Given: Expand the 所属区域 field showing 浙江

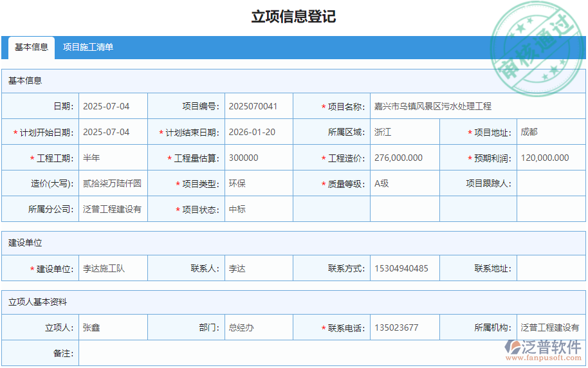Looking at the screenshot, I should tap(405, 132).
